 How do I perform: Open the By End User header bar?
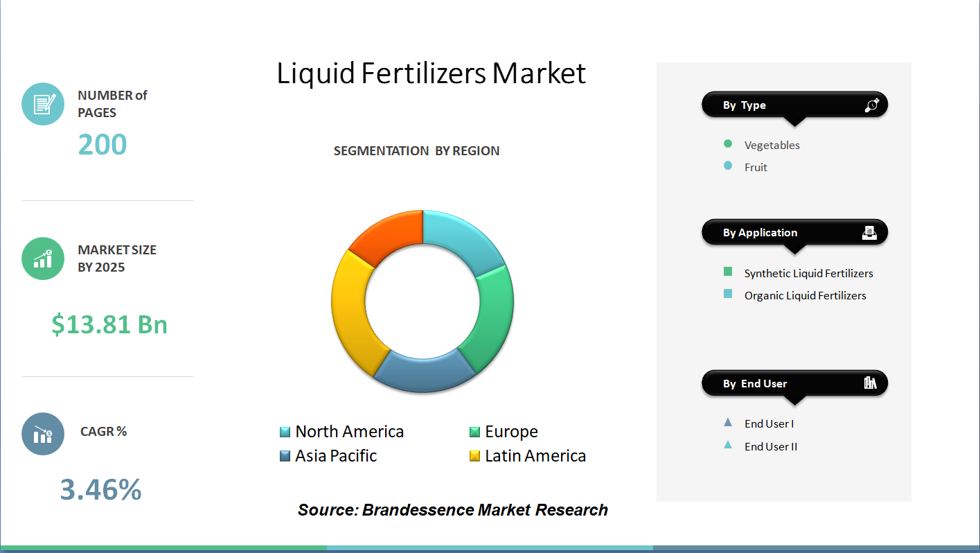coord(794,383)
